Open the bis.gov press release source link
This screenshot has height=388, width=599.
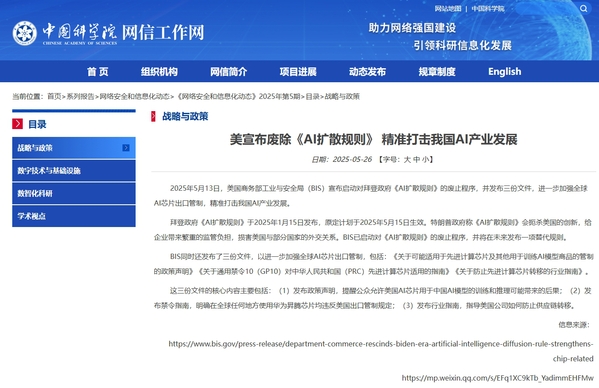click(381, 351)
